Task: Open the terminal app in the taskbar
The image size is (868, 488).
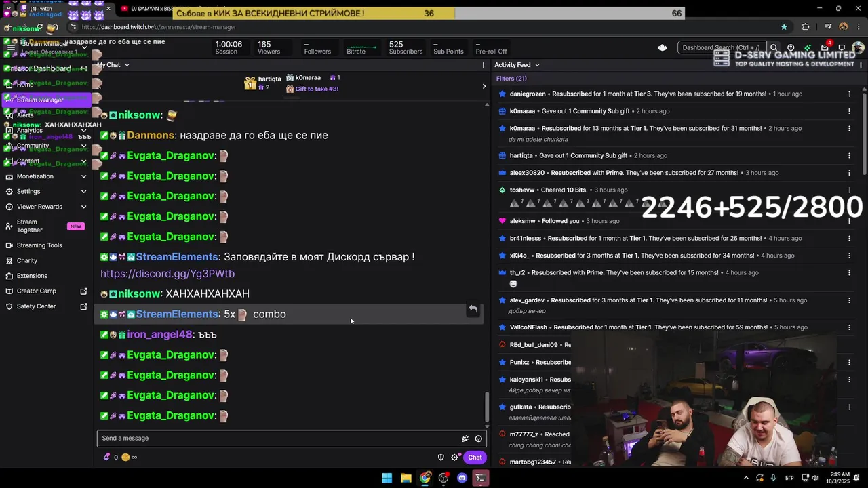Action: (x=480, y=478)
